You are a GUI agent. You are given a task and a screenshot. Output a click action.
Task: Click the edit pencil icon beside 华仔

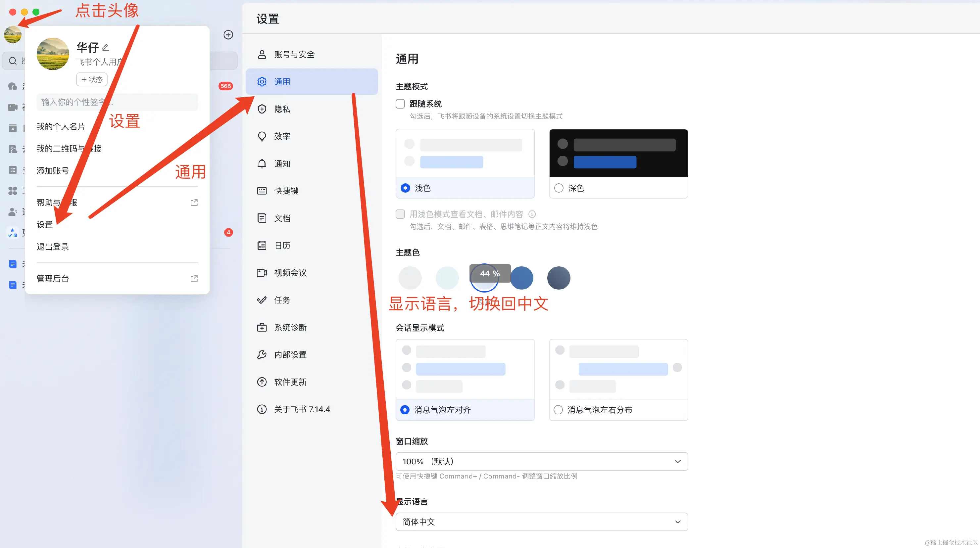(105, 48)
